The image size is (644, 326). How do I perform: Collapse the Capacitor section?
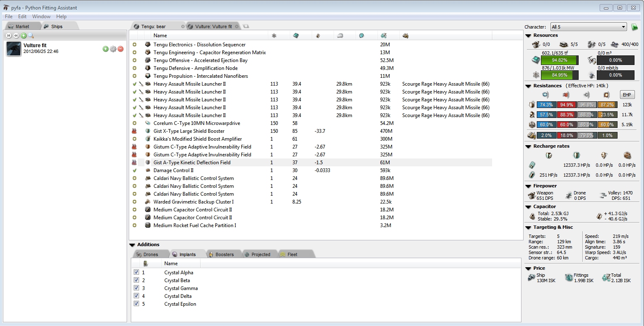tap(529, 207)
